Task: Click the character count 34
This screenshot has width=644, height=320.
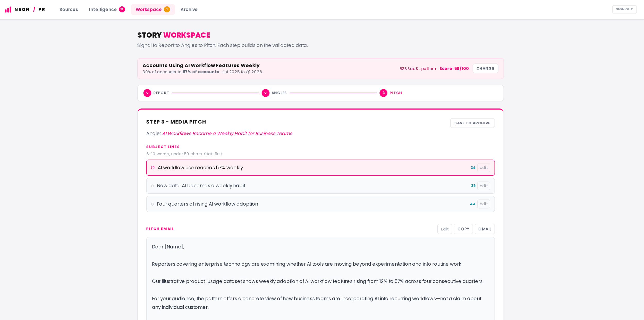Action: pyautogui.click(x=473, y=168)
